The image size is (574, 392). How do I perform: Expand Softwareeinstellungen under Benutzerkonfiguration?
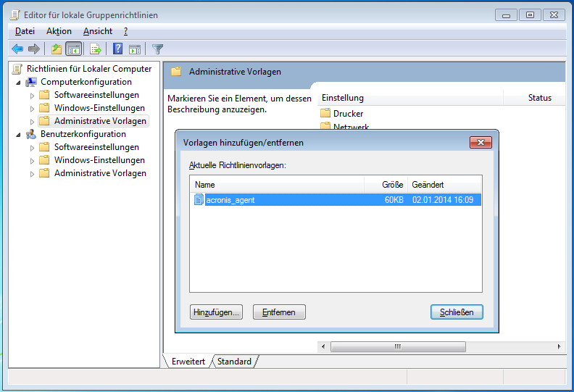tap(32, 148)
